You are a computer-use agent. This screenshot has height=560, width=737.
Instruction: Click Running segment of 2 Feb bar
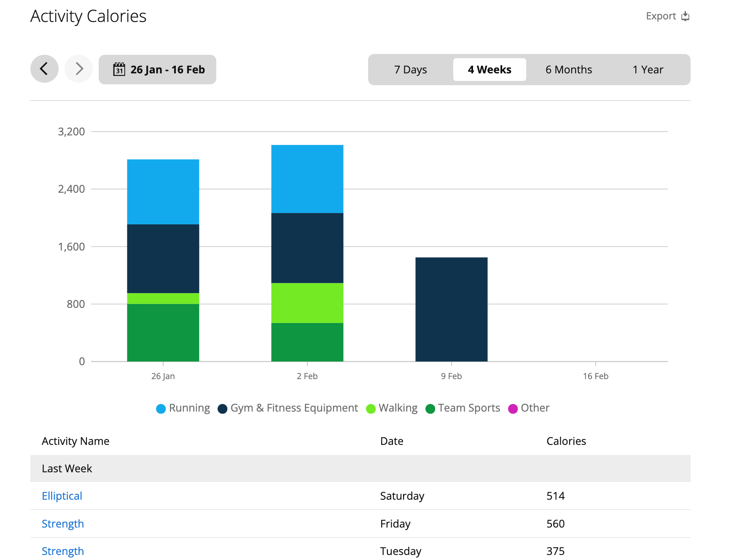[307, 179]
